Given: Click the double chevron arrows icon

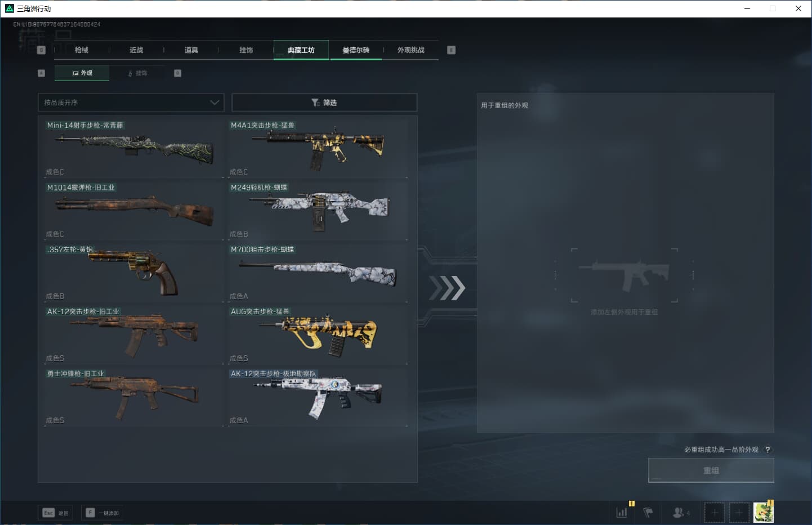Looking at the screenshot, I should pyautogui.click(x=447, y=288).
